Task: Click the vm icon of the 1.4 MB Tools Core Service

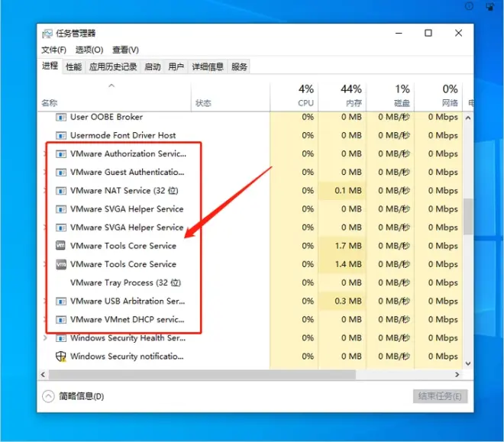Action: click(x=61, y=264)
